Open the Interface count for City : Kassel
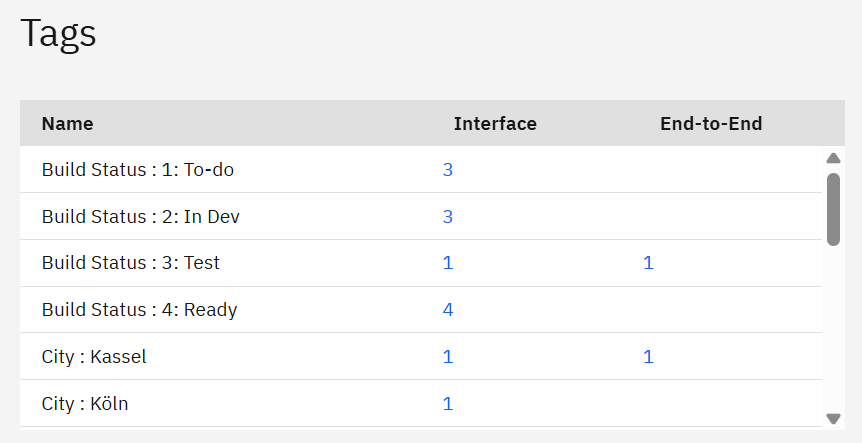This screenshot has height=443, width=862. coord(448,357)
